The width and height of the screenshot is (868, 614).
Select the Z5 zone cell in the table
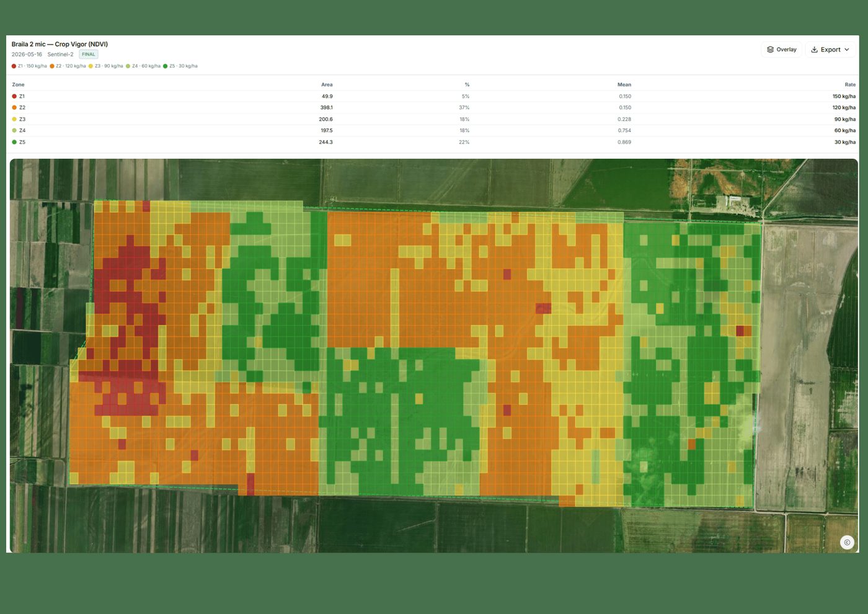click(x=19, y=143)
